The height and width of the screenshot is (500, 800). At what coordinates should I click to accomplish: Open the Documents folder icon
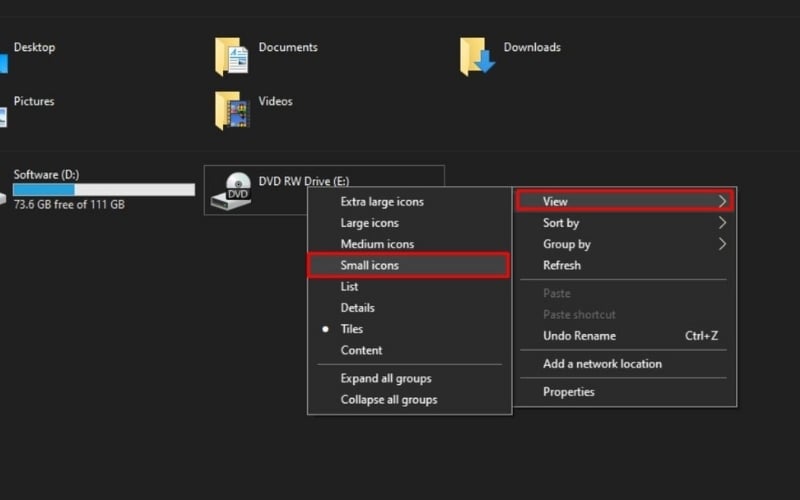(232, 57)
